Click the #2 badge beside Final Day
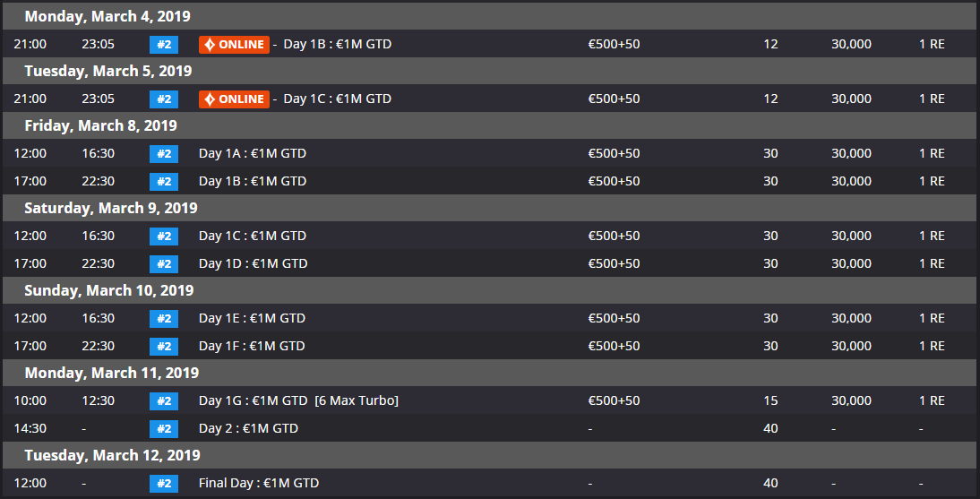Screen dimensions: 980x499 click(164, 483)
